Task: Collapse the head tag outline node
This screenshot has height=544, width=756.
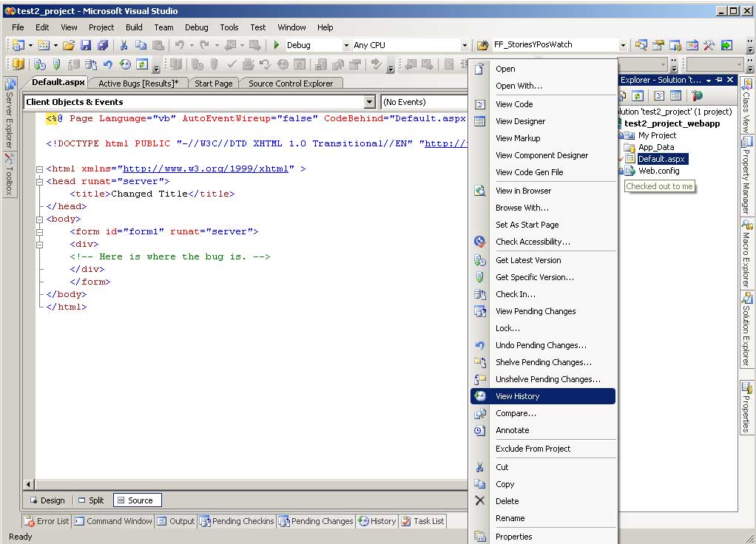Action: (39, 182)
